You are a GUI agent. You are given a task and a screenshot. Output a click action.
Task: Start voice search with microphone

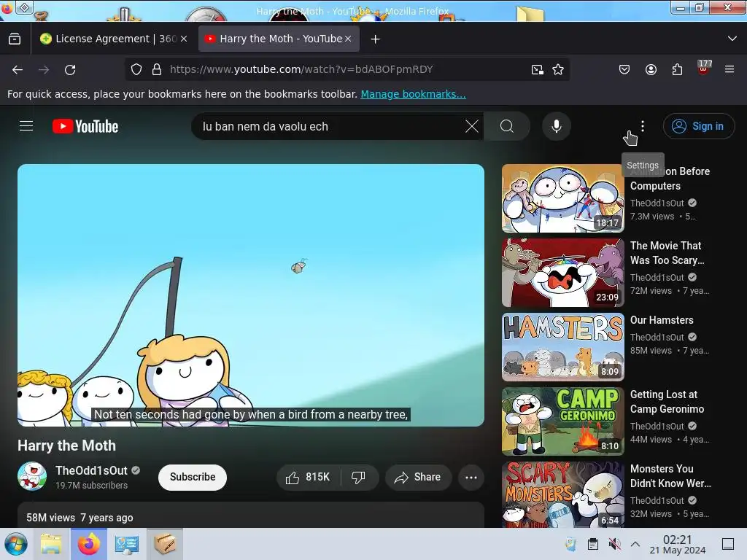pos(556,126)
